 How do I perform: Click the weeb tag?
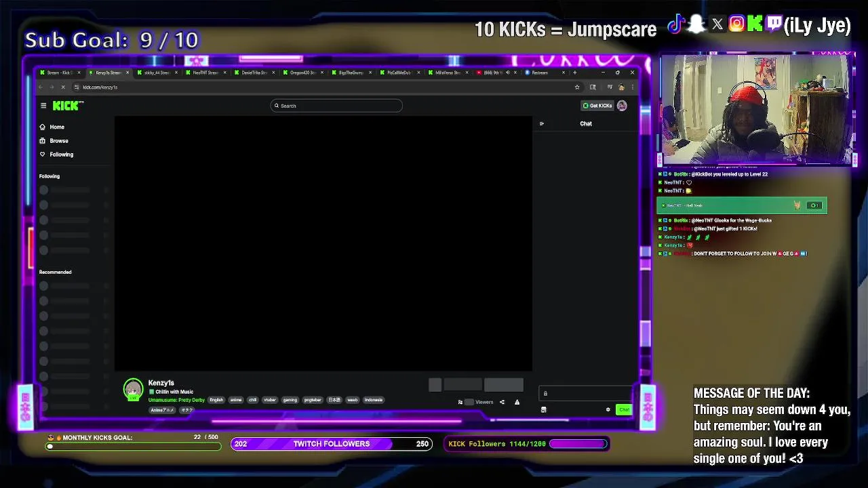click(x=353, y=400)
